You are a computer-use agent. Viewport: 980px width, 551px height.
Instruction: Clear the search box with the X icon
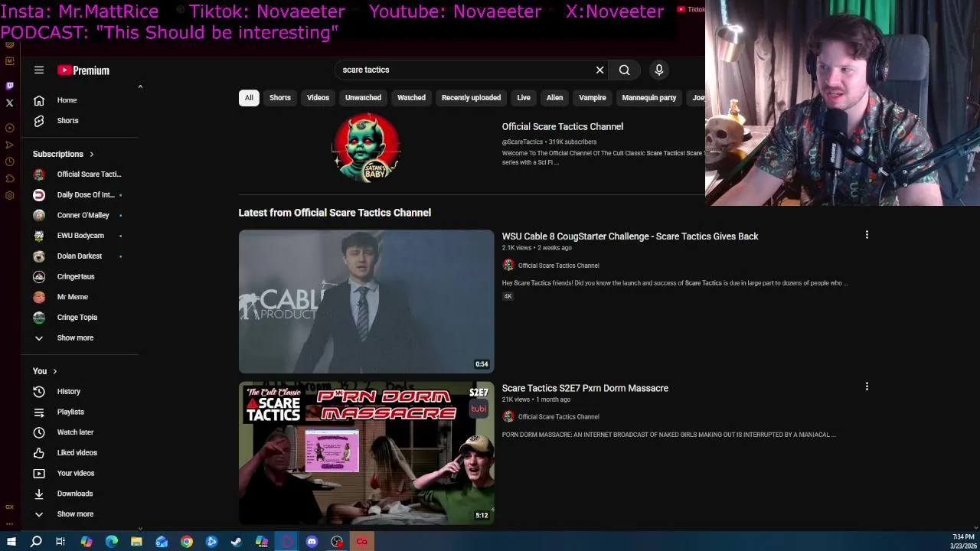(600, 70)
